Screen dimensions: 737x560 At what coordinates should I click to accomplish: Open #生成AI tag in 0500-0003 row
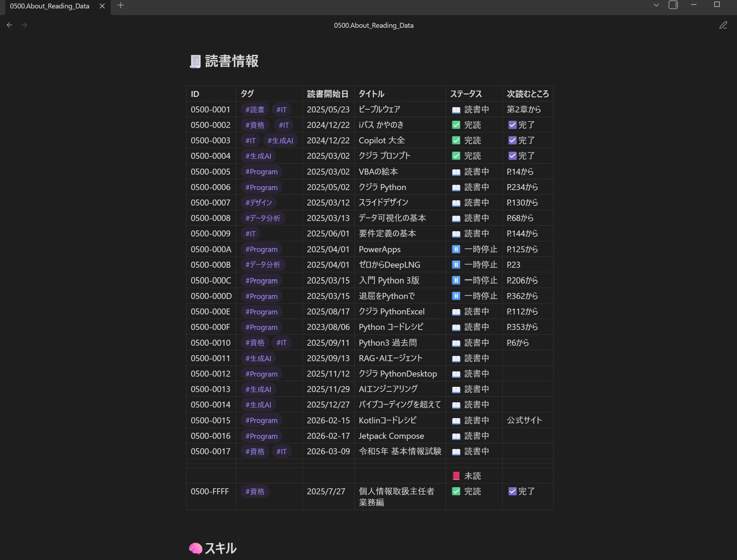[x=280, y=141]
